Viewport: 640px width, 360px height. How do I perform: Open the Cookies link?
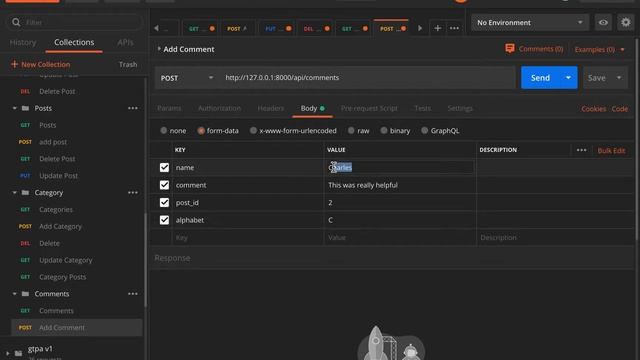pyautogui.click(x=593, y=109)
